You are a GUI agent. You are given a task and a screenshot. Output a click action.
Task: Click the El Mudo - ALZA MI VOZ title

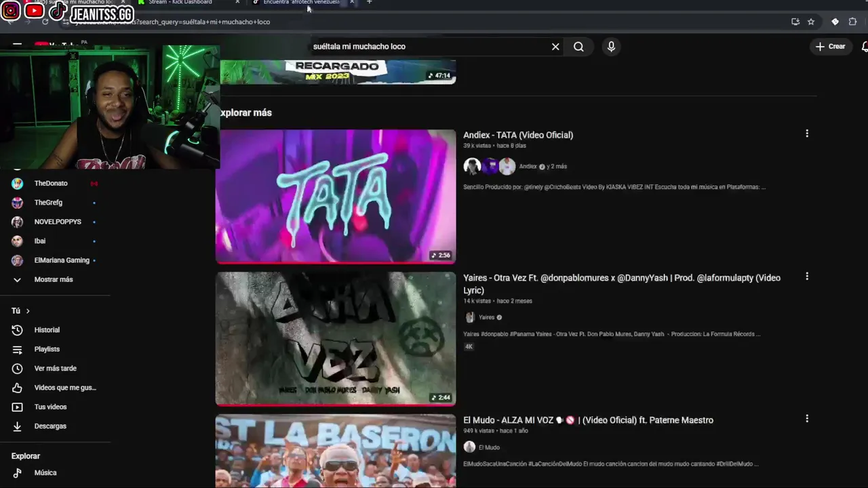tap(588, 420)
